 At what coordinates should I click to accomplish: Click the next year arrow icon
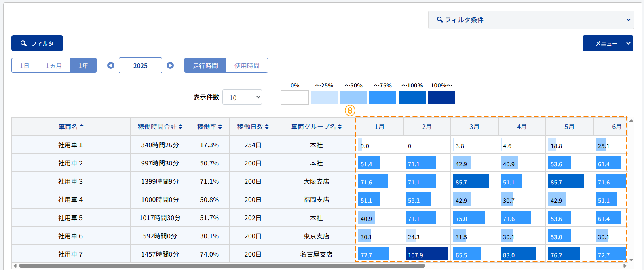click(x=170, y=65)
